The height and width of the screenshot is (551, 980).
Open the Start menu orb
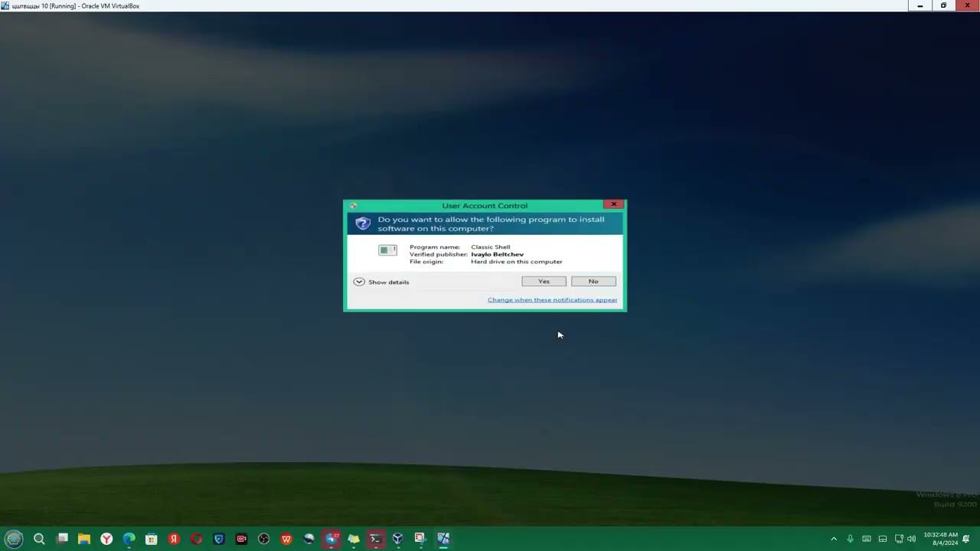pos(14,539)
